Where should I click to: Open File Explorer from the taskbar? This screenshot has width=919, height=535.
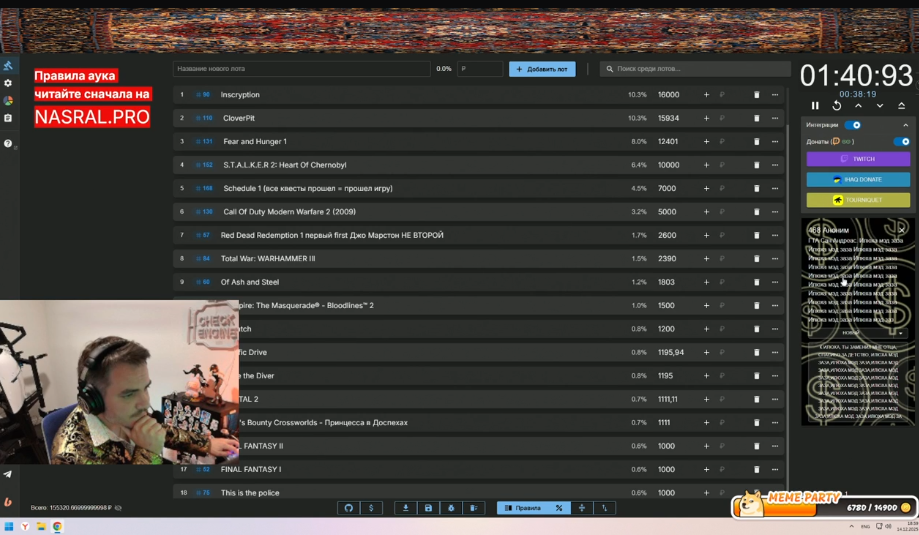pyautogui.click(x=41, y=526)
